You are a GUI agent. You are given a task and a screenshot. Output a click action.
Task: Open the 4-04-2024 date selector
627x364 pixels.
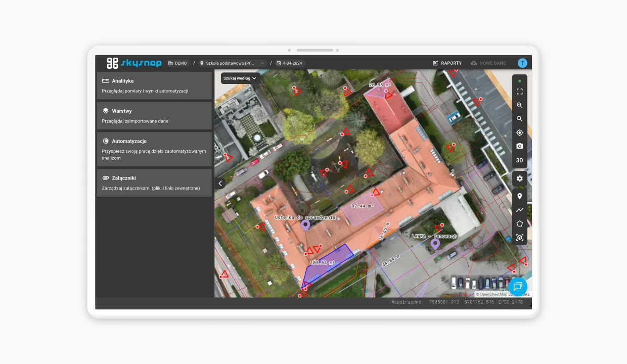click(290, 63)
